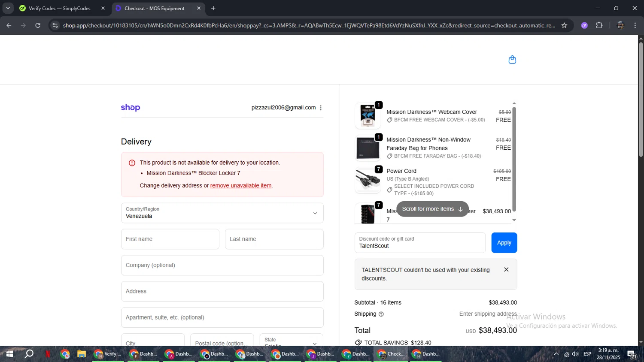The height and width of the screenshot is (362, 644).
Task: Click the Webcam Cover product thumbnail
Action: (368, 116)
